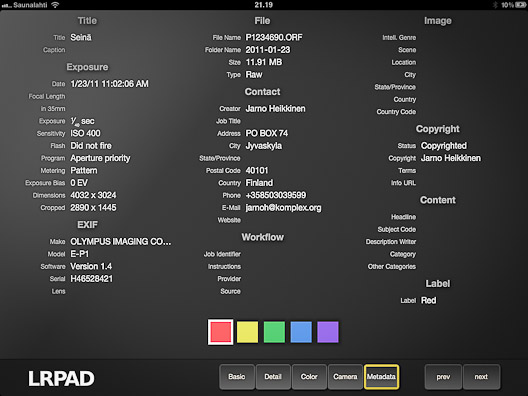This screenshot has height=396, width=528.
Task: Tap the file name P1234690.ORF
Action: click(274, 37)
